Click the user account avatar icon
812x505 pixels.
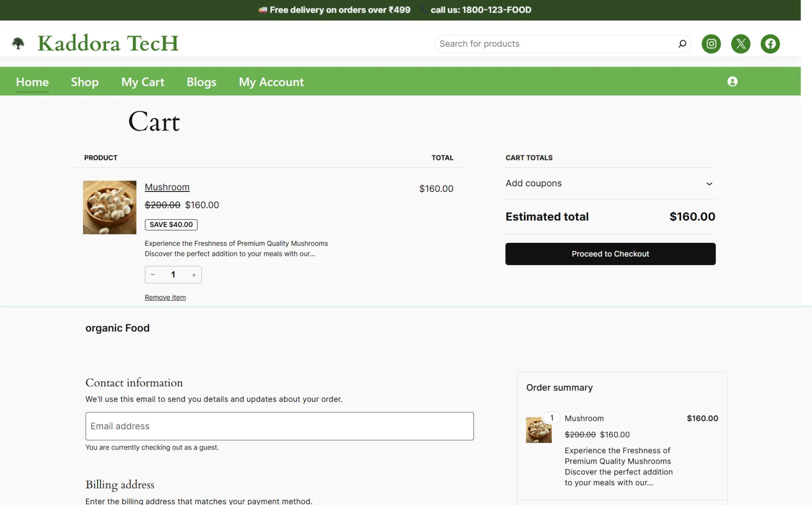pos(732,82)
